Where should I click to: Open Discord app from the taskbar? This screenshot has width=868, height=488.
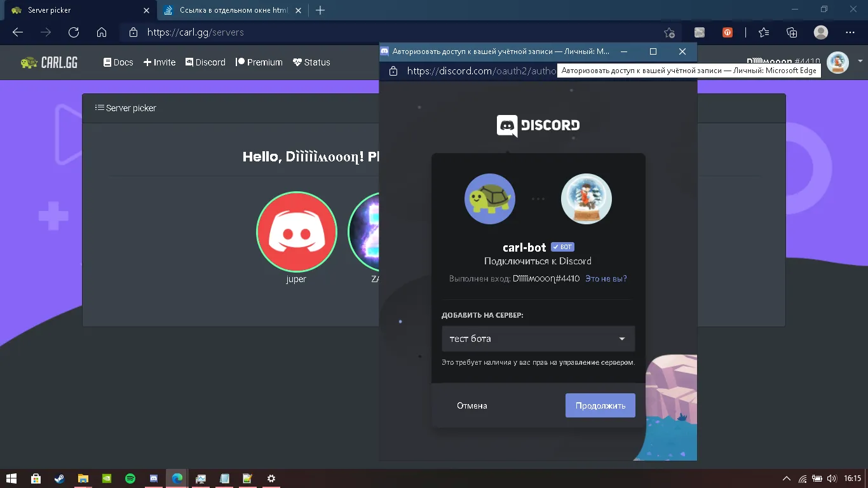154,478
